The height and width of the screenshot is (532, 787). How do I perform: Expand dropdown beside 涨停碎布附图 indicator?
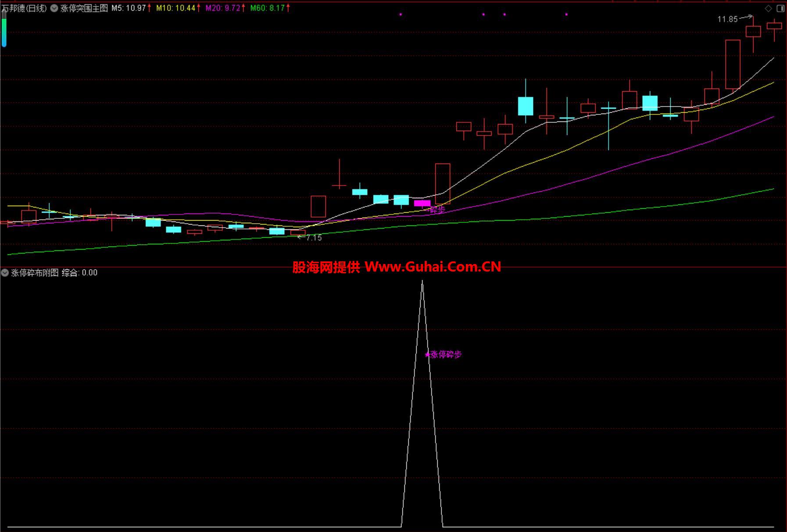tap(5, 273)
